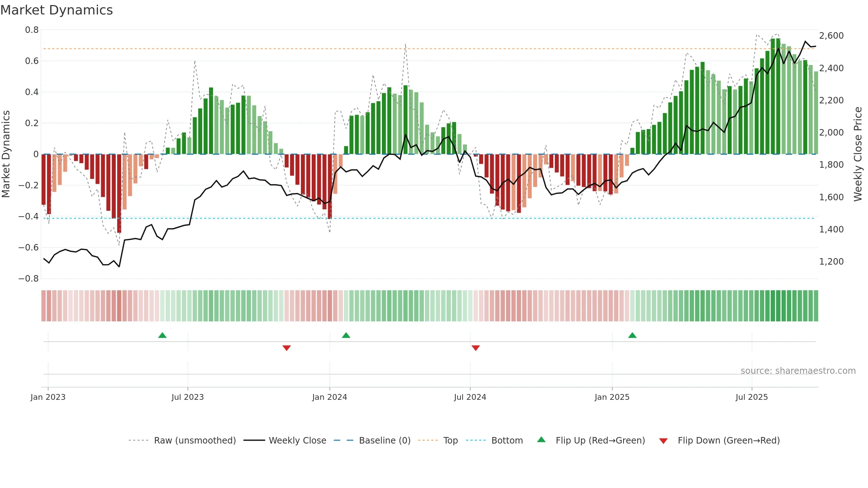Select the Flip Up marker near June 2023
Viewport: 868px width, 488px height.
coord(162,335)
